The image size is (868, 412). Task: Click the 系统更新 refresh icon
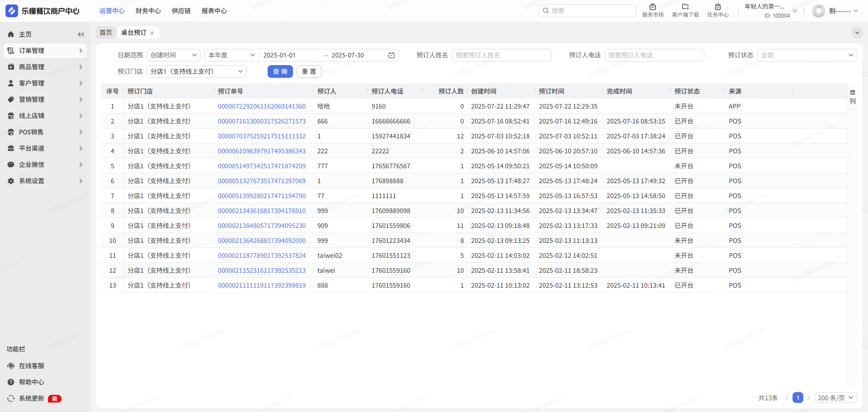pyautogui.click(x=11, y=398)
